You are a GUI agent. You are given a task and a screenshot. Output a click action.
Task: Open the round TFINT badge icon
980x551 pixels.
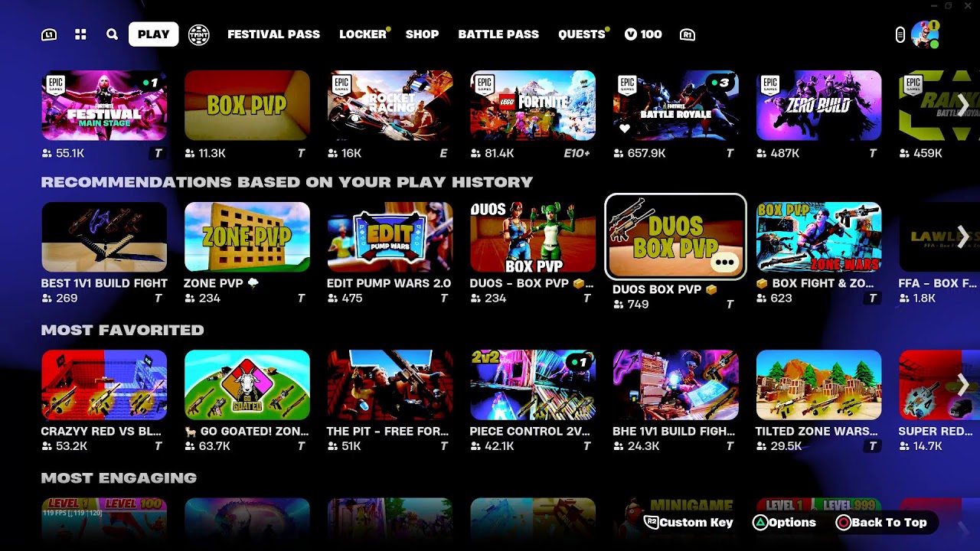tap(199, 34)
